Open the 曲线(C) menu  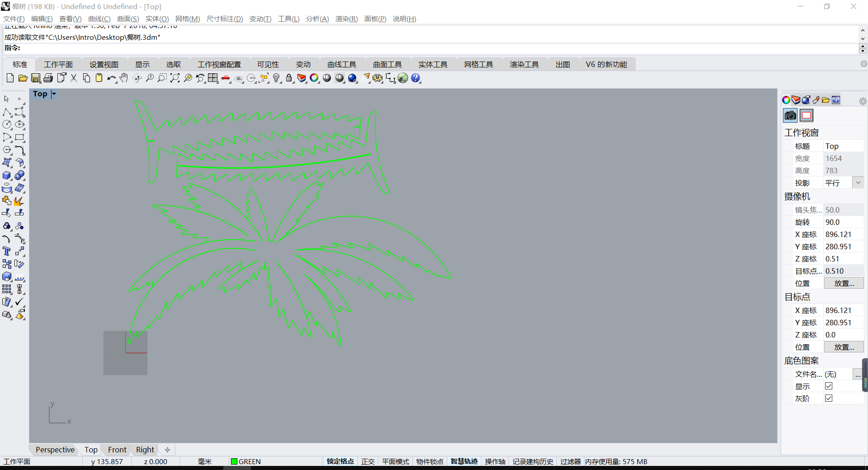coord(99,19)
